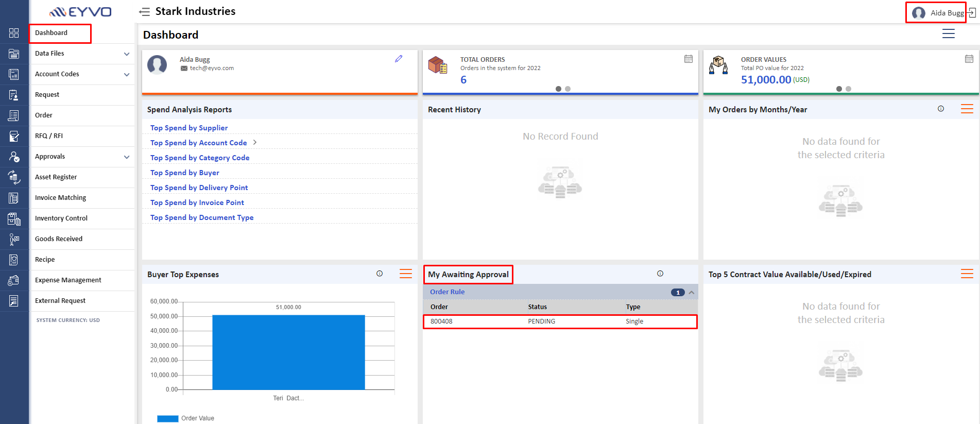Viewport: 980px width, 424px height.
Task: Click info icon on My Awaiting Approval
Action: click(660, 274)
